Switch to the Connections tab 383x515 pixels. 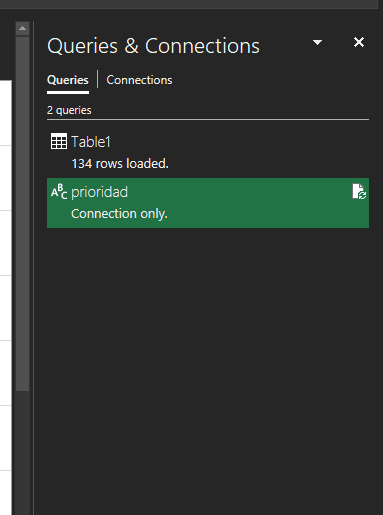[139, 80]
